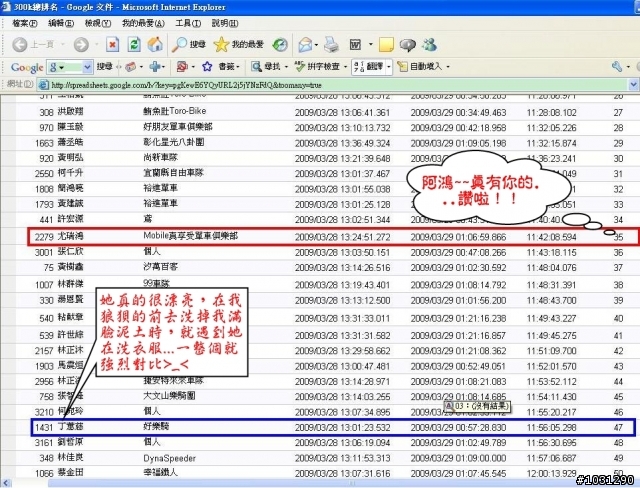
Task: Click Google toolbar Find button
Action: coord(266,67)
